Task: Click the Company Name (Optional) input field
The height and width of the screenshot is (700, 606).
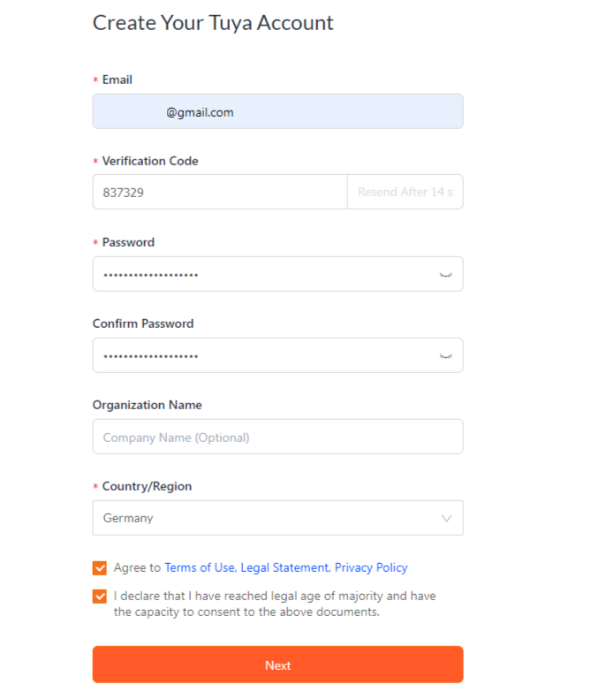Action: point(277,437)
